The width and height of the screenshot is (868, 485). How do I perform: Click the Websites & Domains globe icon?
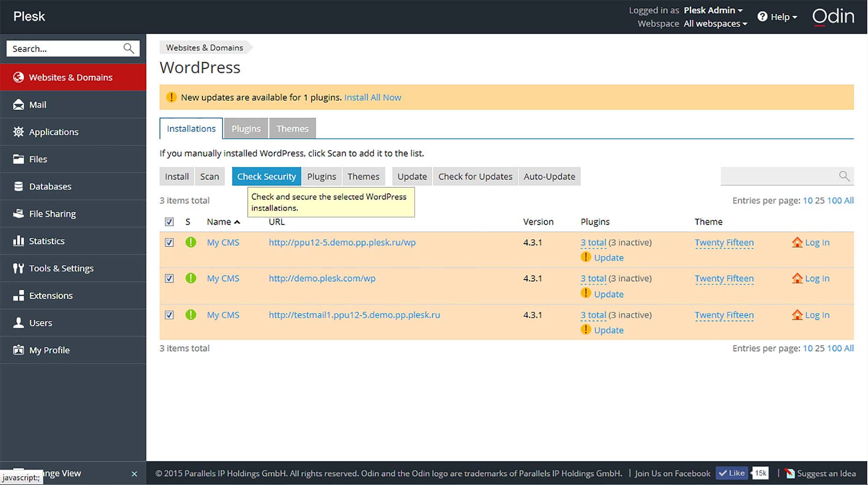coord(18,77)
